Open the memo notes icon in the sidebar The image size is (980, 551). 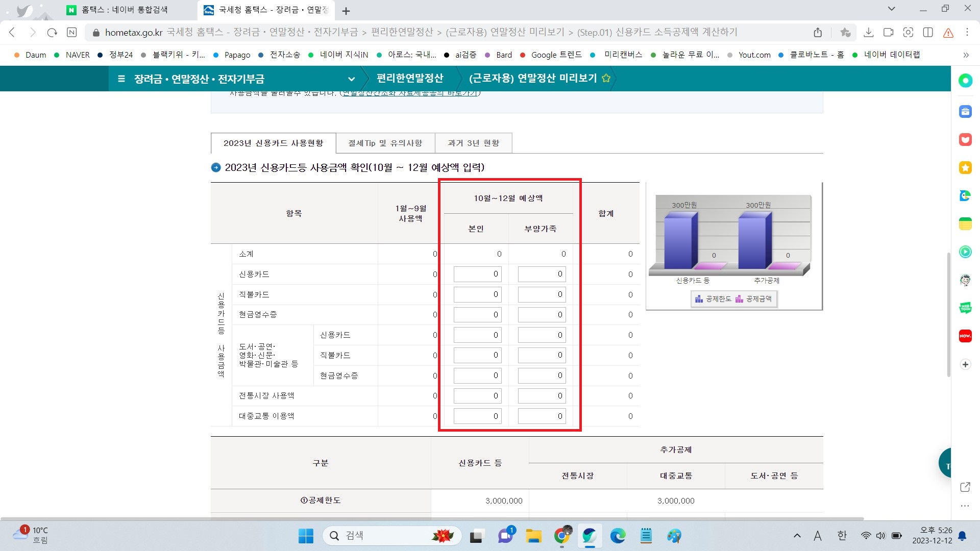[965, 223]
